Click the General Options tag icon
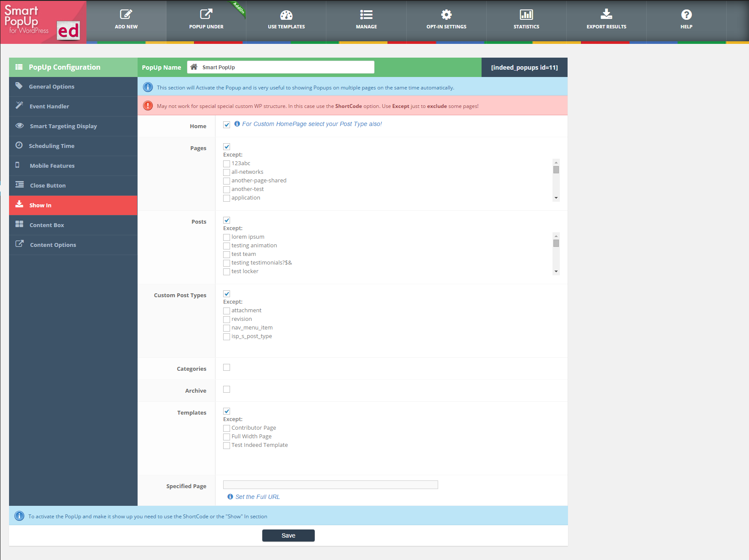This screenshot has width=749, height=560. (19, 86)
